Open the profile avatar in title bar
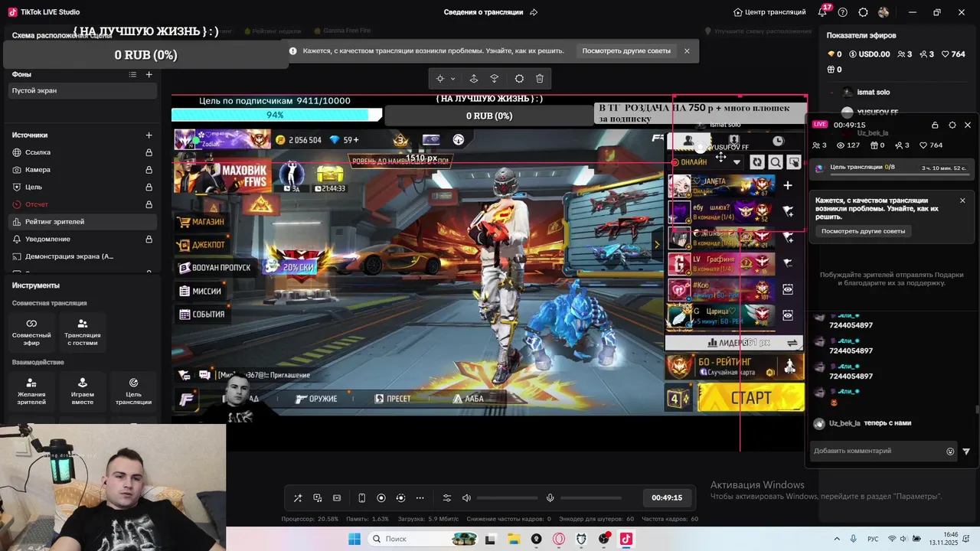 (x=884, y=12)
